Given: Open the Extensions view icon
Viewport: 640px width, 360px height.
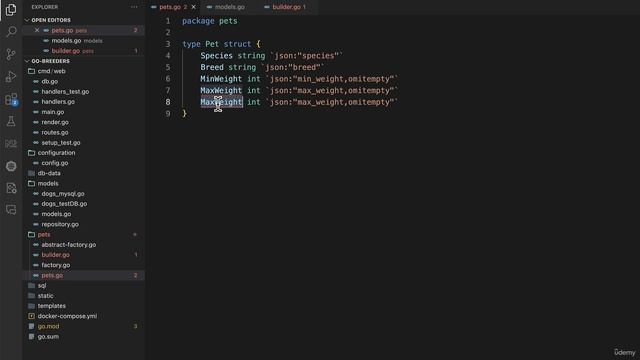Looking at the screenshot, I should point(11,99).
